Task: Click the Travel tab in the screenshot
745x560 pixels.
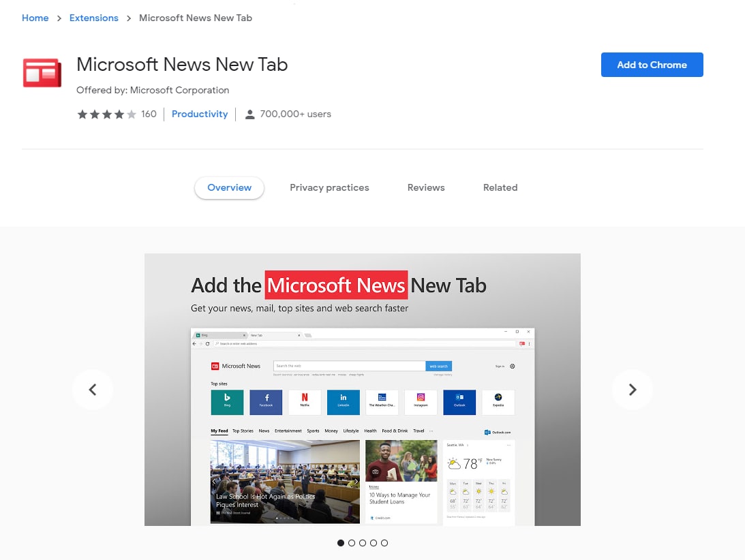Action: tap(419, 431)
